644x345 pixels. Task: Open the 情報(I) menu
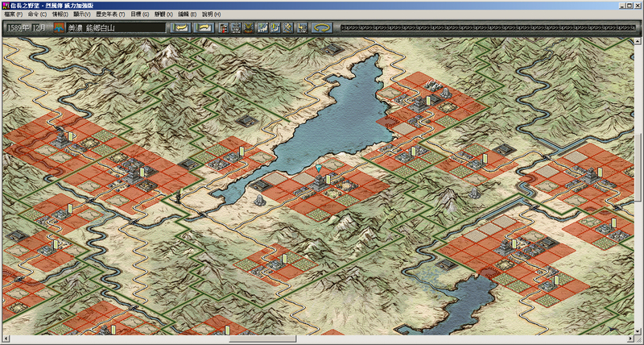(x=60, y=14)
